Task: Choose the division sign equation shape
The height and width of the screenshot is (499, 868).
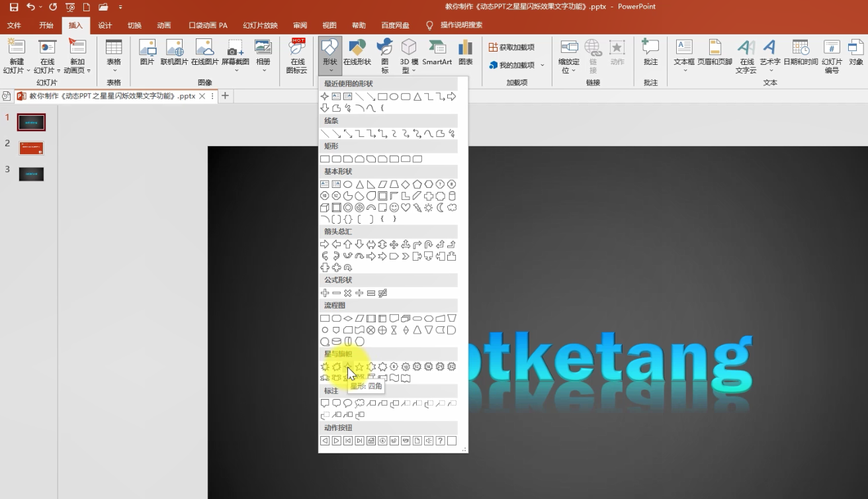Action: [359, 293]
